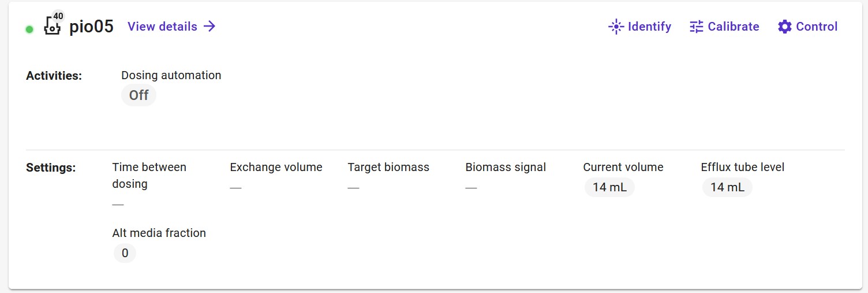Click the Dosing automation Off chip
Viewport: 868px width, 293px height.
click(x=139, y=95)
